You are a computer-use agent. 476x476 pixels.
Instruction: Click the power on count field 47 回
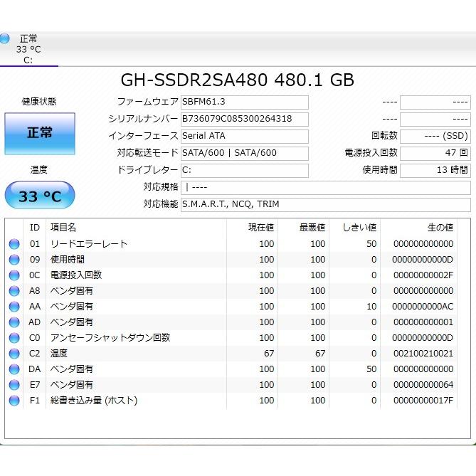click(x=435, y=153)
